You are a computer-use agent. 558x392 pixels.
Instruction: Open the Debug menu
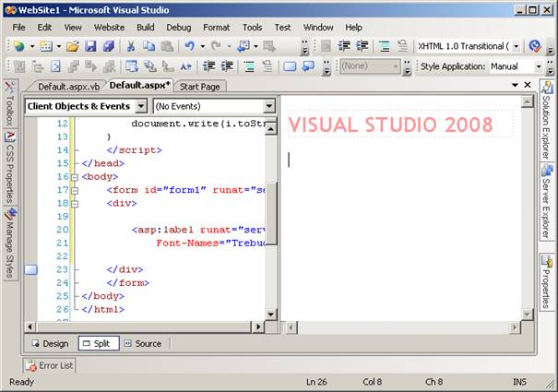pyautogui.click(x=179, y=28)
